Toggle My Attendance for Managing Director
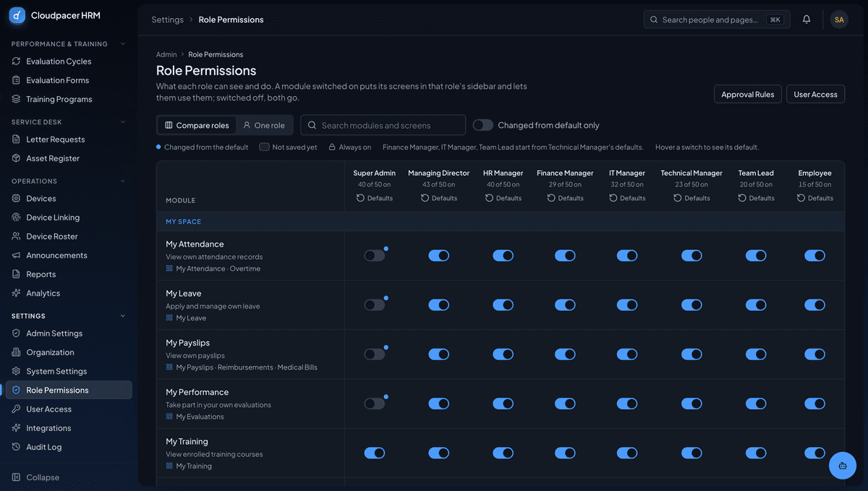Image resolution: width=868 pixels, height=491 pixels. [439, 255]
